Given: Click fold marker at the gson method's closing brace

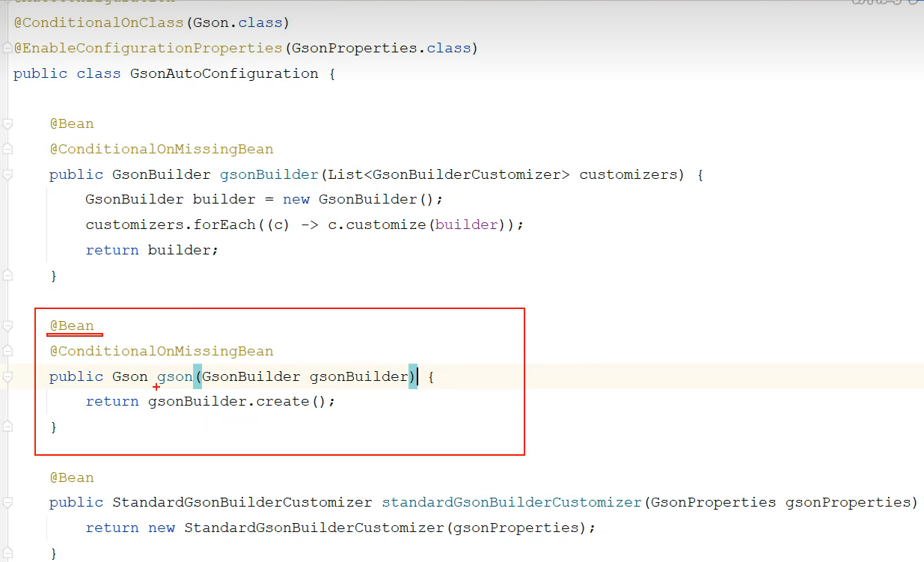Looking at the screenshot, I should [x=7, y=427].
